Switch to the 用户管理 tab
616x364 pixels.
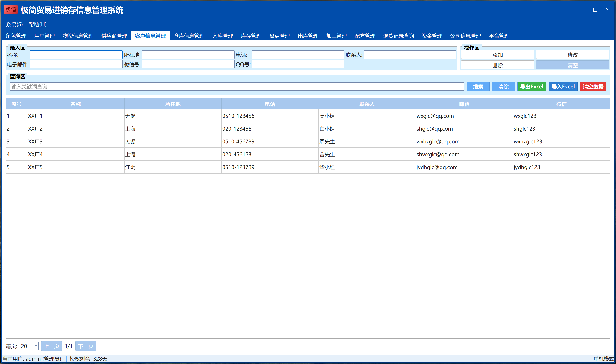click(x=45, y=36)
